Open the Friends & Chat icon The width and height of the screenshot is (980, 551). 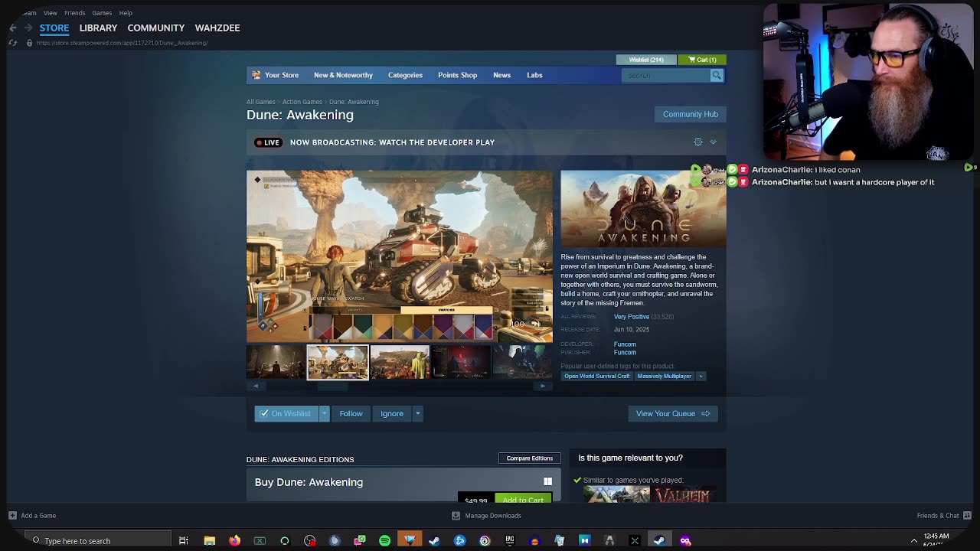pos(966,516)
